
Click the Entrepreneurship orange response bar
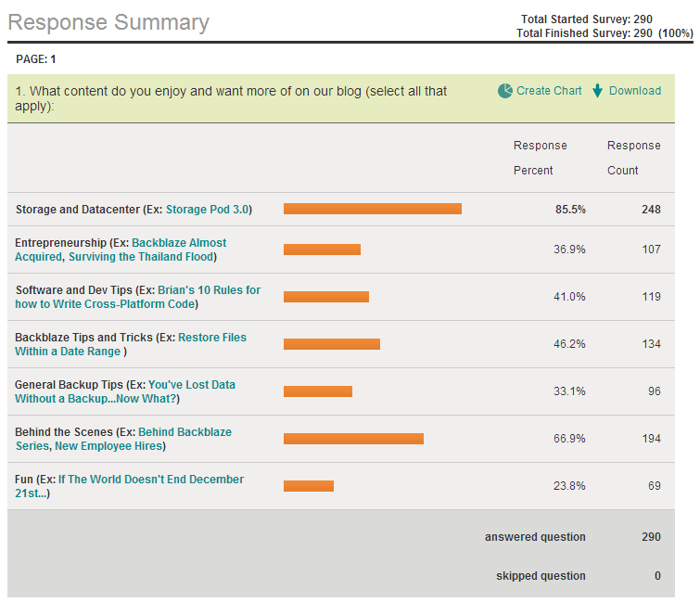click(322, 250)
